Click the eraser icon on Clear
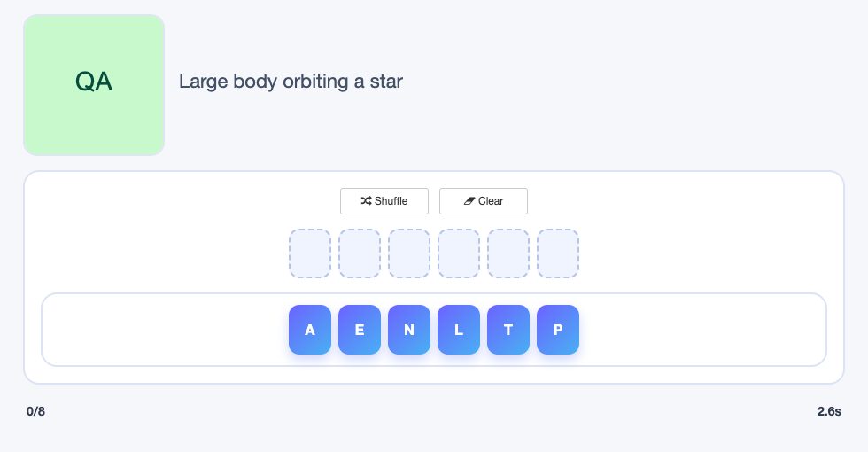 tap(469, 200)
